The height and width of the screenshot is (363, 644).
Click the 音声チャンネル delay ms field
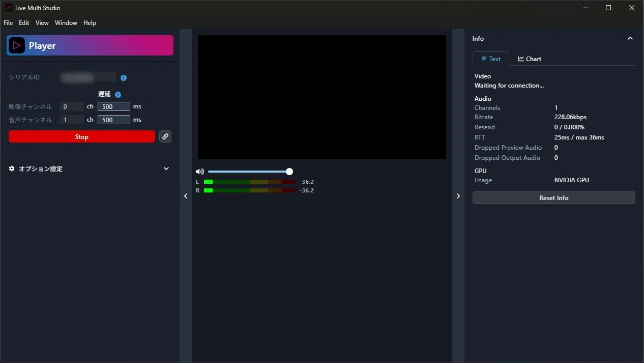point(114,120)
